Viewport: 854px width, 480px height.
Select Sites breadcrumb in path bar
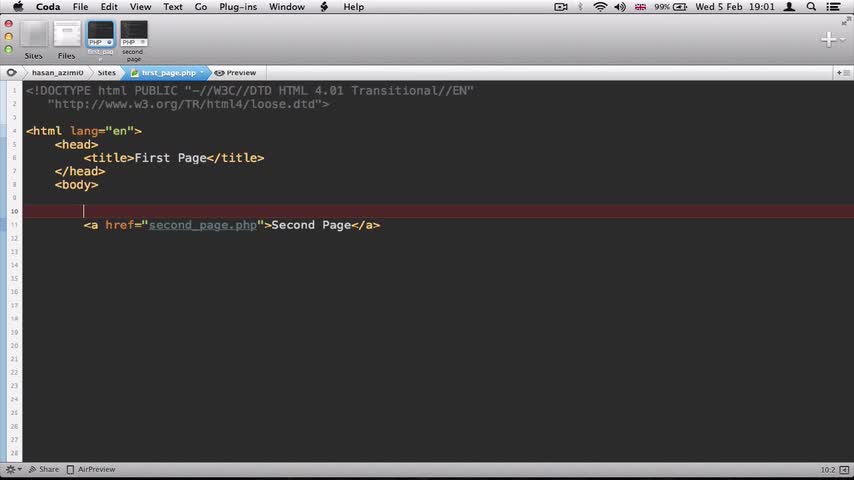click(x=107, y=72)
